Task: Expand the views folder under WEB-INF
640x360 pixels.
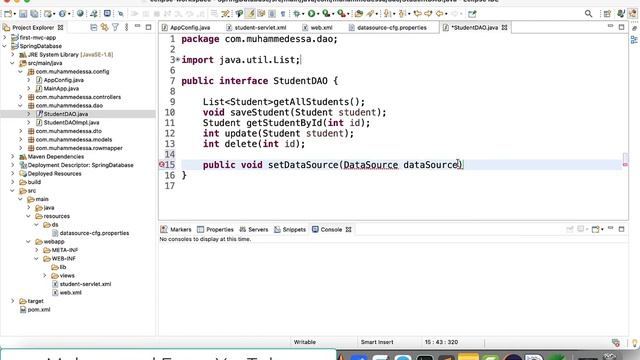Action: (x=45, y=276)
